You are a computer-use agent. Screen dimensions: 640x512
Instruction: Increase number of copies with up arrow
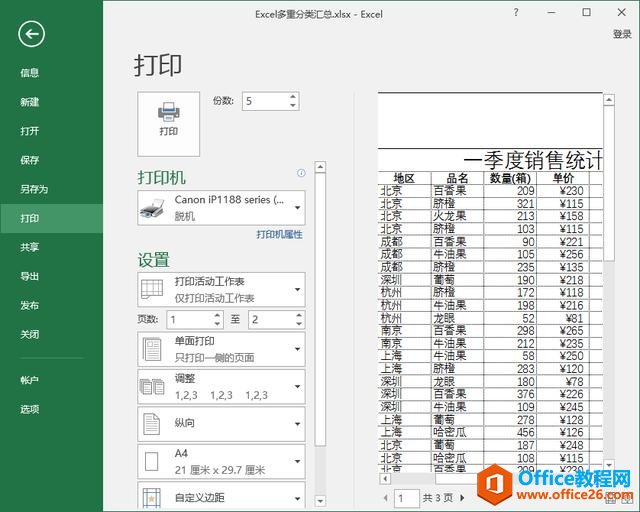point(293,97)
